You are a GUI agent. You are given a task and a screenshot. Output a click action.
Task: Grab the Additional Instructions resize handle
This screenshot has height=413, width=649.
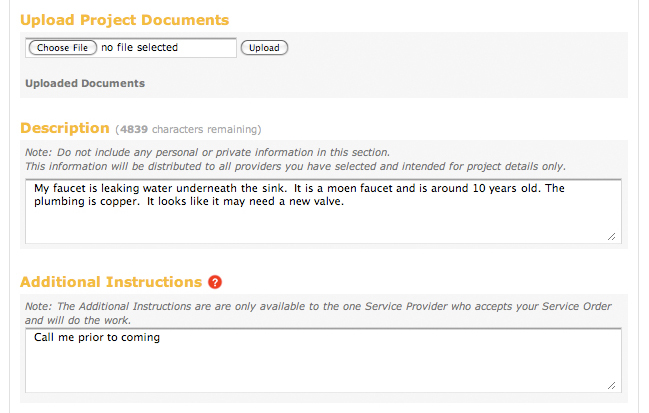(611, 386)
